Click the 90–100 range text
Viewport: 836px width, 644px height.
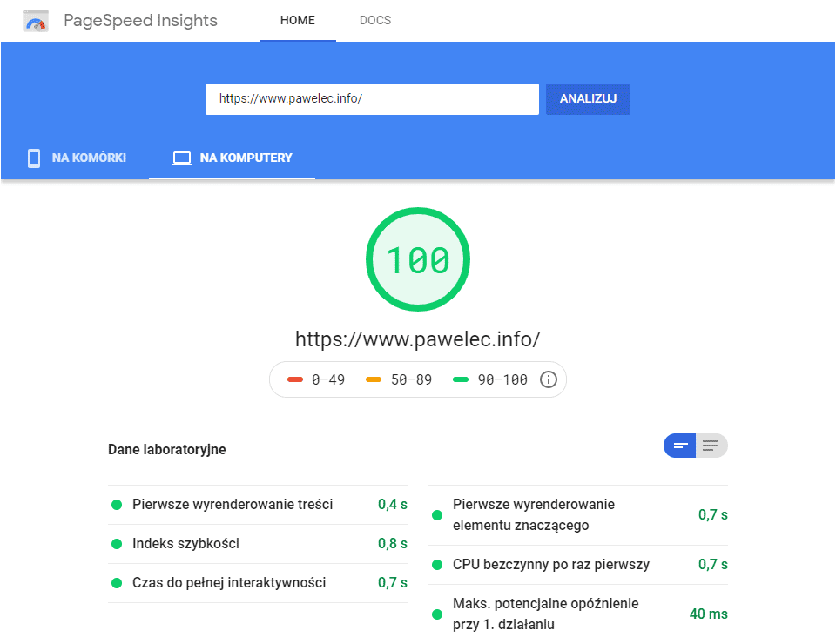[x=502, y=379]
